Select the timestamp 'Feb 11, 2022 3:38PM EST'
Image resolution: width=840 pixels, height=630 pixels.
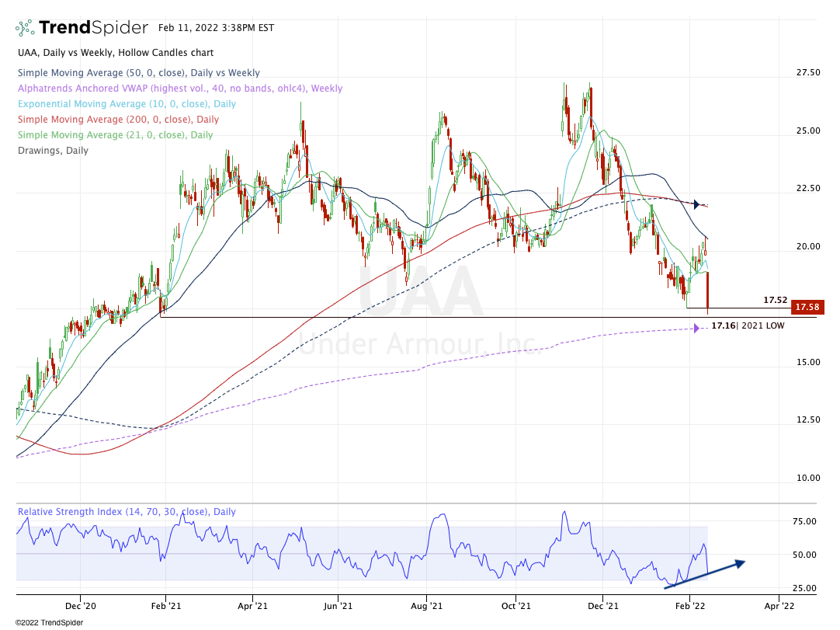(216, 28)
